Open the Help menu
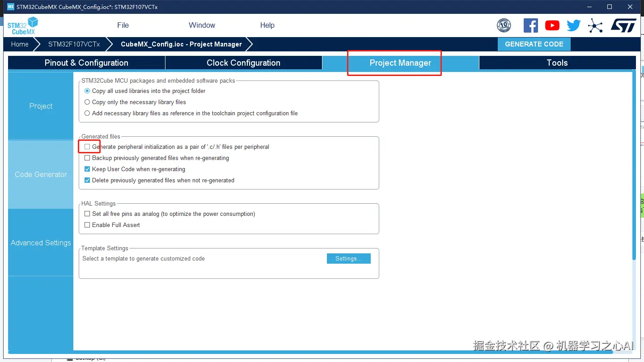This screenshot has width=644, height=362. tap(267, 25)
